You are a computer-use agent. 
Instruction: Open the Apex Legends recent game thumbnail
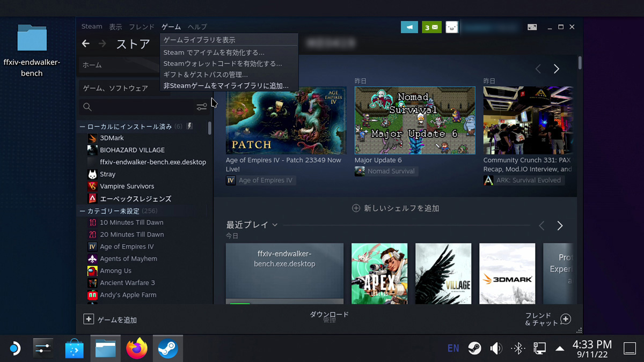pos(379,274)
